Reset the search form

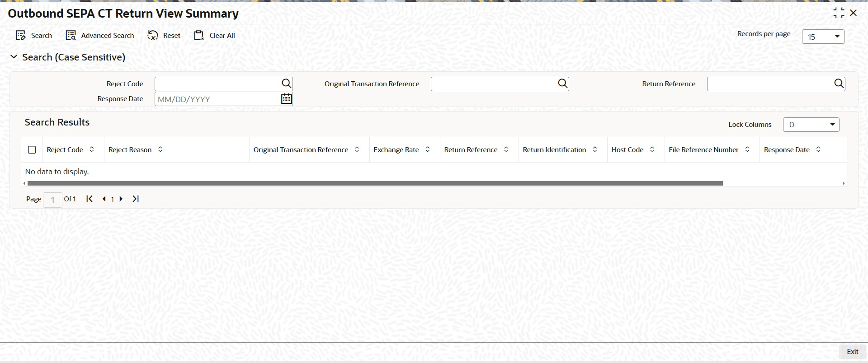pyautogui.click(x=164, y=36)
